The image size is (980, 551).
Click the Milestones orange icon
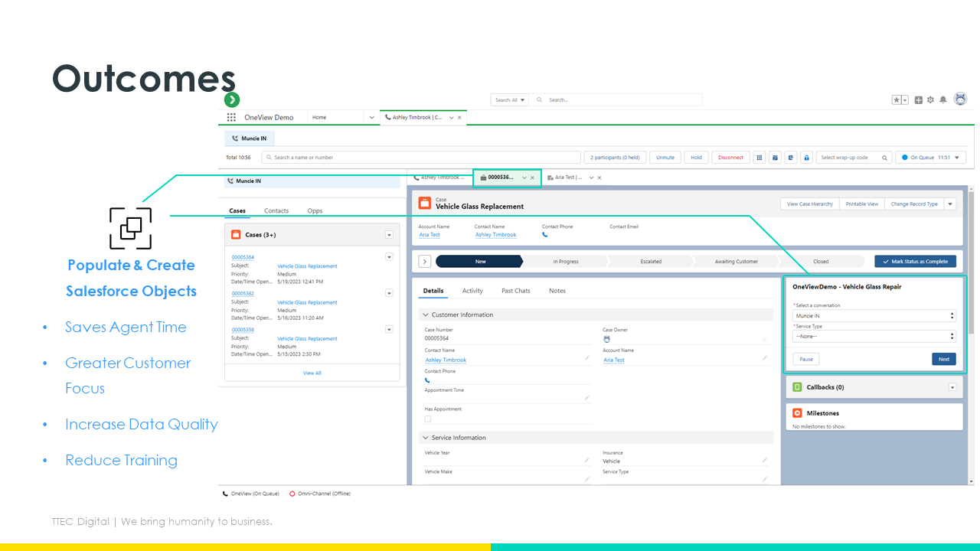(797, 413)
